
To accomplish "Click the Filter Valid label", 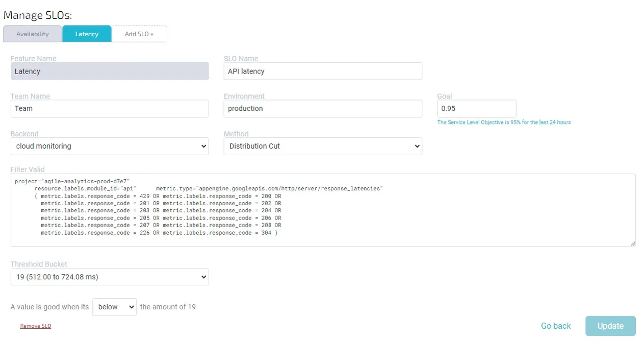I will 28,169.
